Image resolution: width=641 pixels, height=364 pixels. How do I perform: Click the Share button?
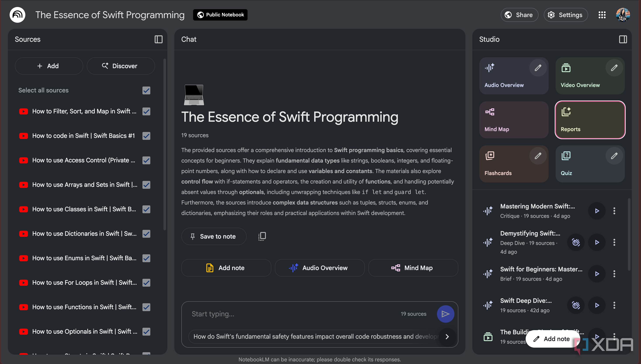tap(519, 15)
